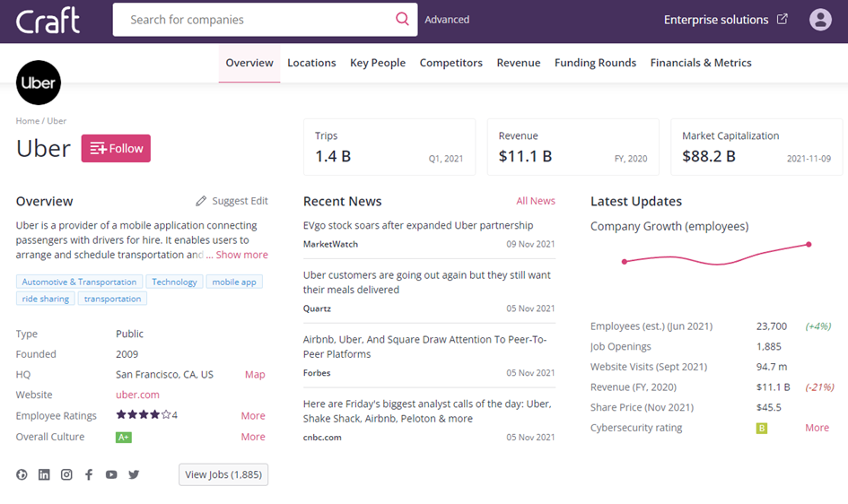848x504 pixels.
Task: Click the '$45.5' share price value
Action: pos(768,407)
